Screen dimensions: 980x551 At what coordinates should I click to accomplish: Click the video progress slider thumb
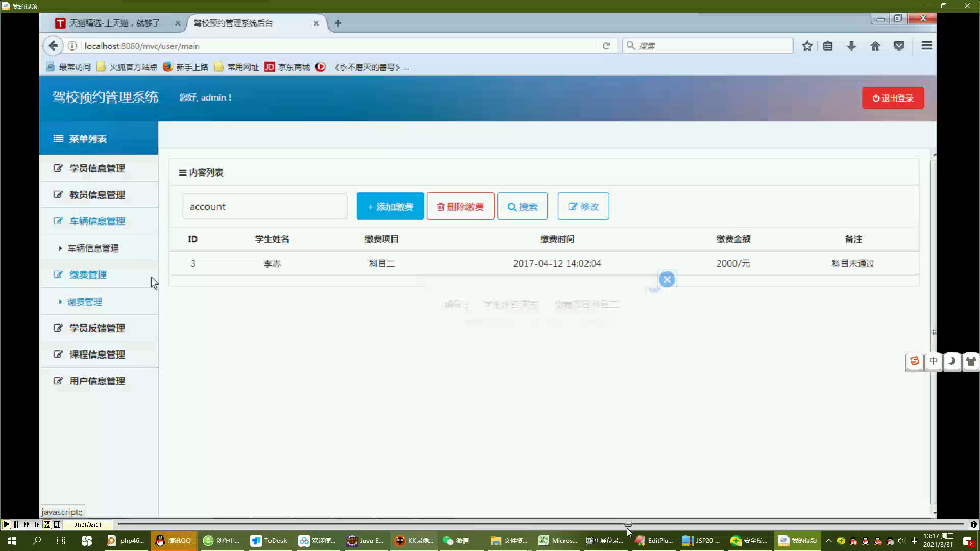point(628,524)
